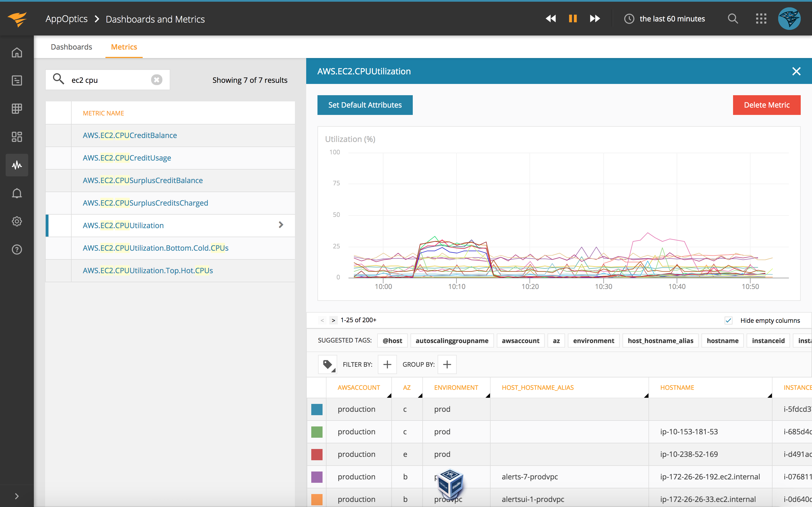Click the purple swatch for alerts-7-prodvpc

pos(317,477)
